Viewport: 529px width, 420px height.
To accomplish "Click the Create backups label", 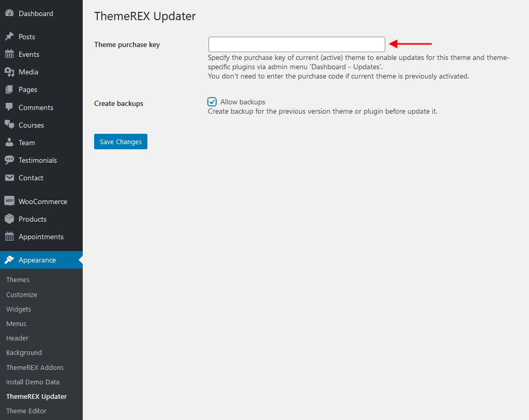I will 118,103.
